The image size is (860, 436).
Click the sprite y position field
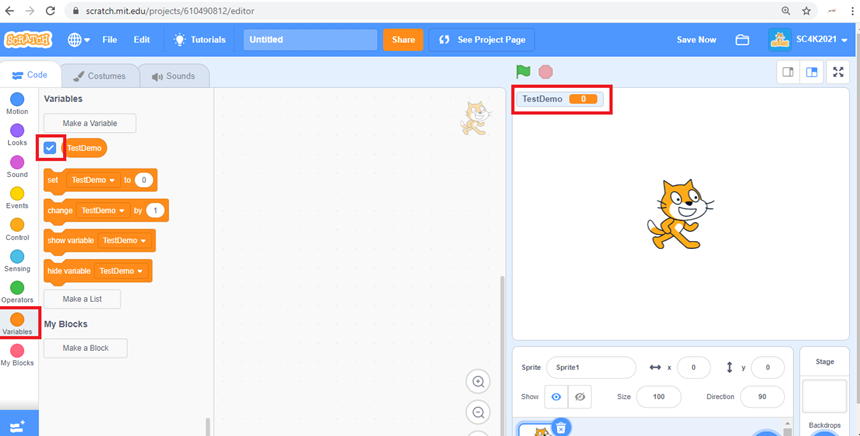coord(767,367)
